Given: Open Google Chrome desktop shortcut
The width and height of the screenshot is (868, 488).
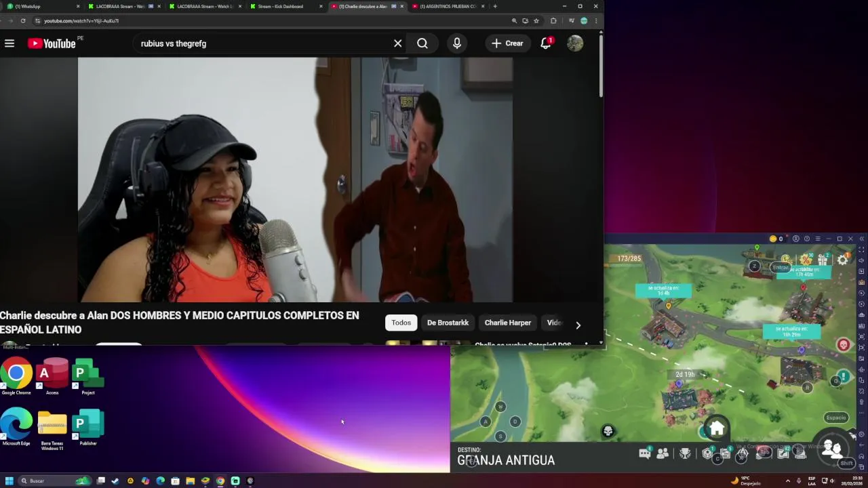Looking at the screenshot, I should 16,378.
